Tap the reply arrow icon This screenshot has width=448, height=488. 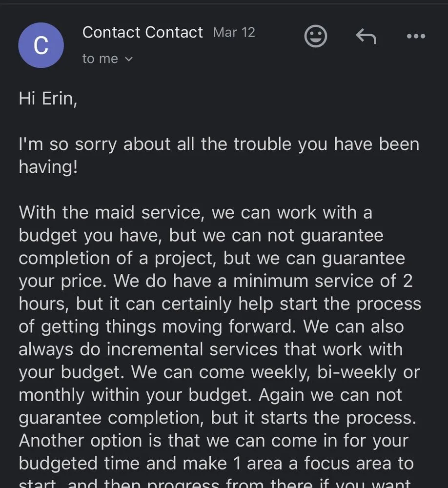[x=366, y=36]
